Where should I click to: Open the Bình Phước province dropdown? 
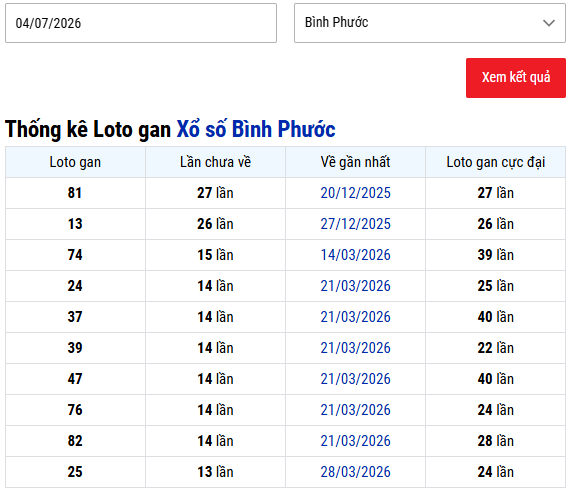pos(430,23)
